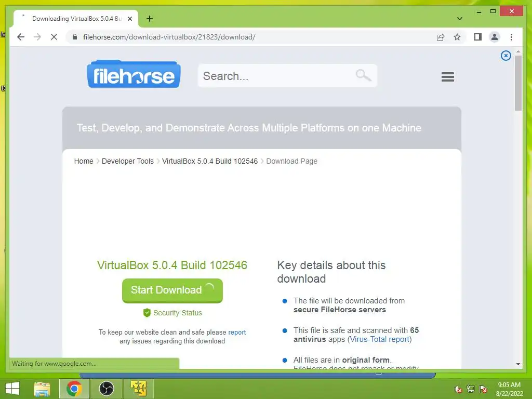Click the browser forward arrow
The height and width of the screenshot is (399, 532).
click(x=37, y=37)
